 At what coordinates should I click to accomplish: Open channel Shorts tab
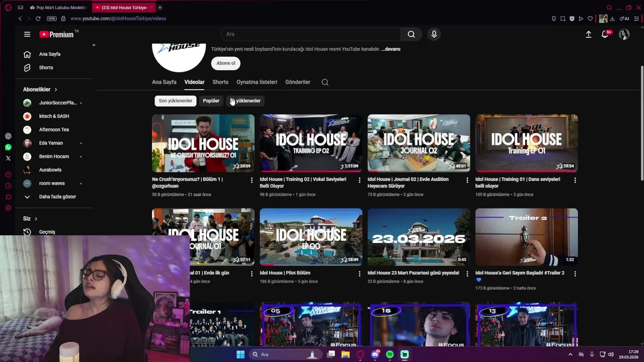coord(220,82)
